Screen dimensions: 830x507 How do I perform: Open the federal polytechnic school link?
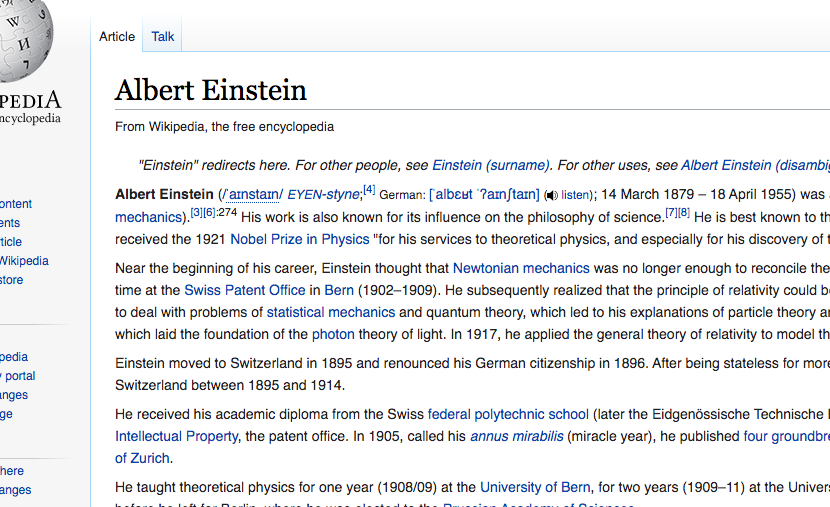click(508, 414)
